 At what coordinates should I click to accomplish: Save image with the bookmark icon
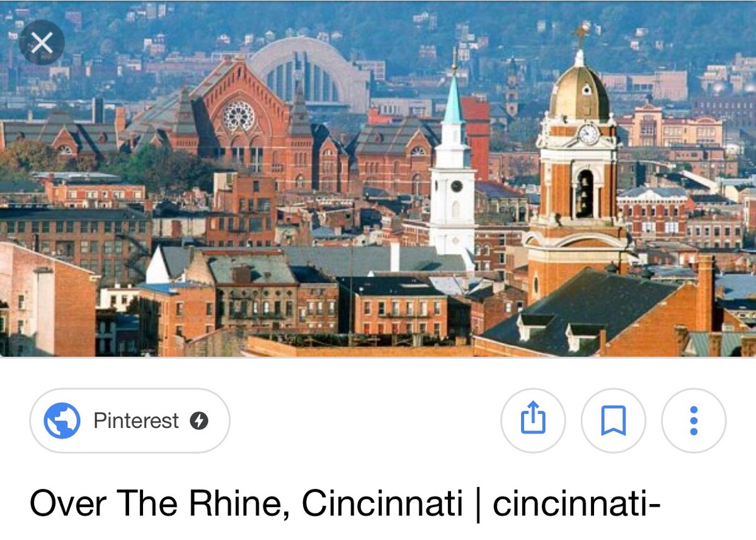point(613,420)
